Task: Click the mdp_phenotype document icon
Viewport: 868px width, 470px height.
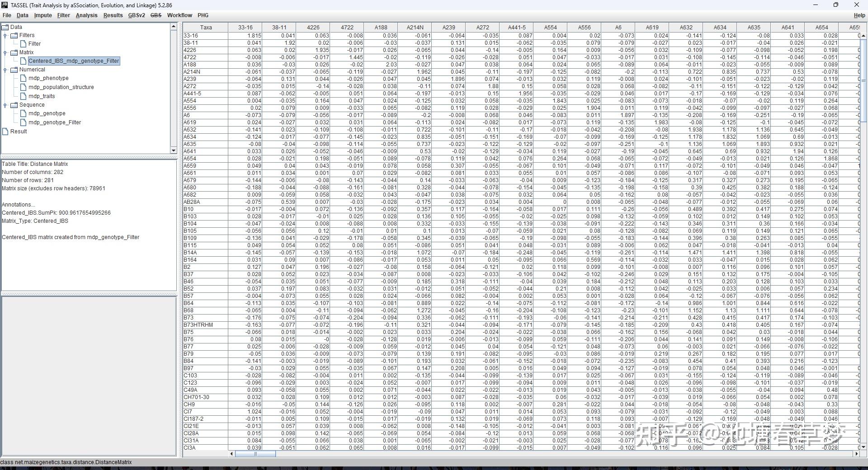Action: coord(23,78)
